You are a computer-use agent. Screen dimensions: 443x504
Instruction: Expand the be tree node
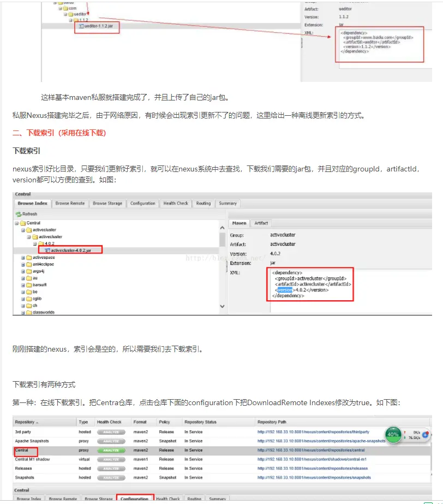[x=23, y=292]
